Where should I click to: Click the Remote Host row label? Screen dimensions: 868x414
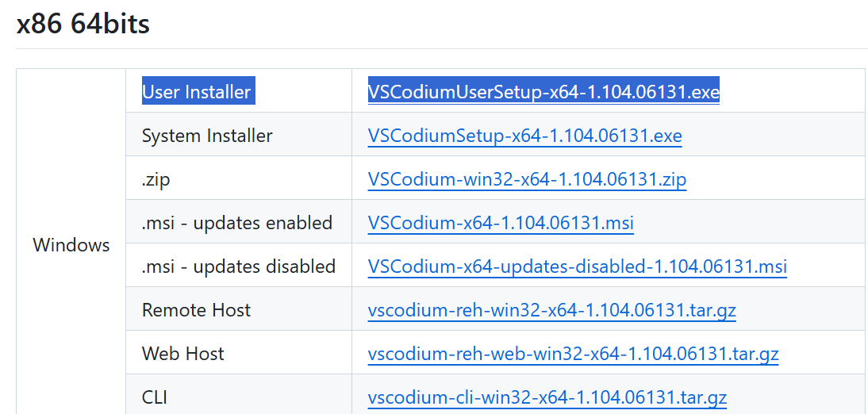pos(197,309)
